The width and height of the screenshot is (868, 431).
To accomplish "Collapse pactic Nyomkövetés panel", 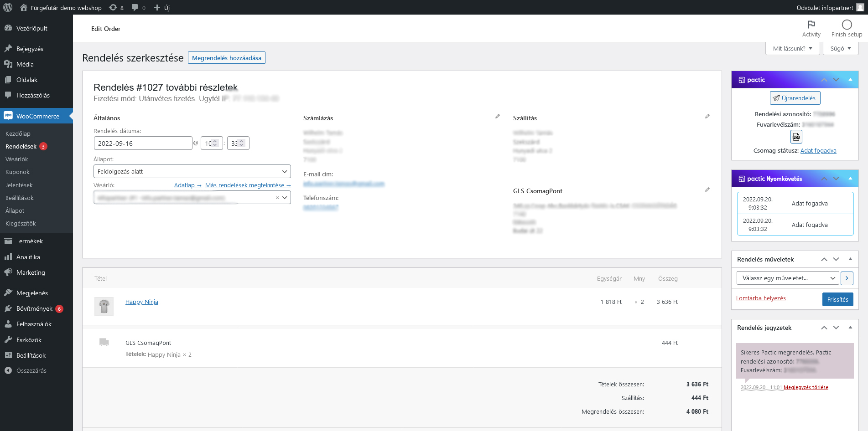I will point(850,179).
